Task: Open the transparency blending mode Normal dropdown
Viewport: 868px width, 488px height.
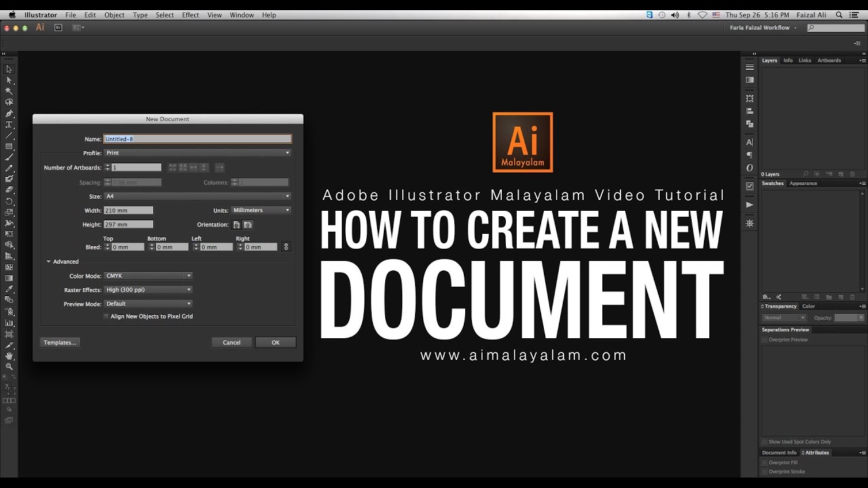Action: [x=784, y=317]
